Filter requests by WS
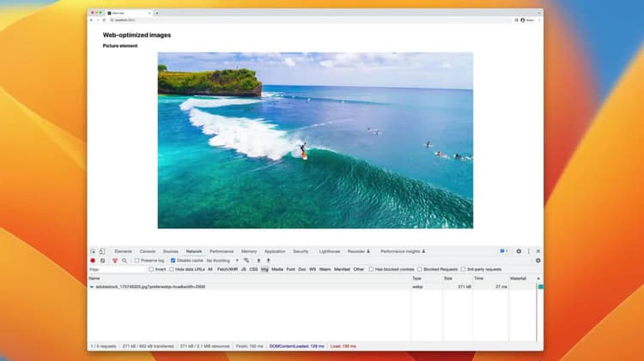The image size is (644, 361). pos(313,269)
